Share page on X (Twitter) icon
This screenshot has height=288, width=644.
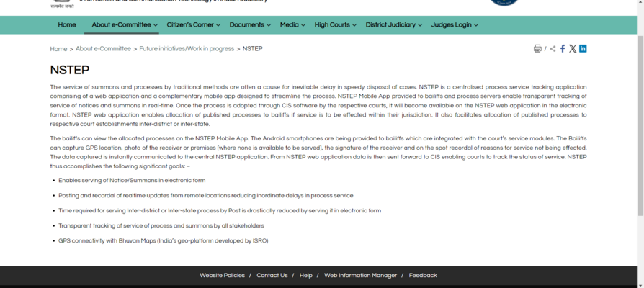click(x=573, y=49)
